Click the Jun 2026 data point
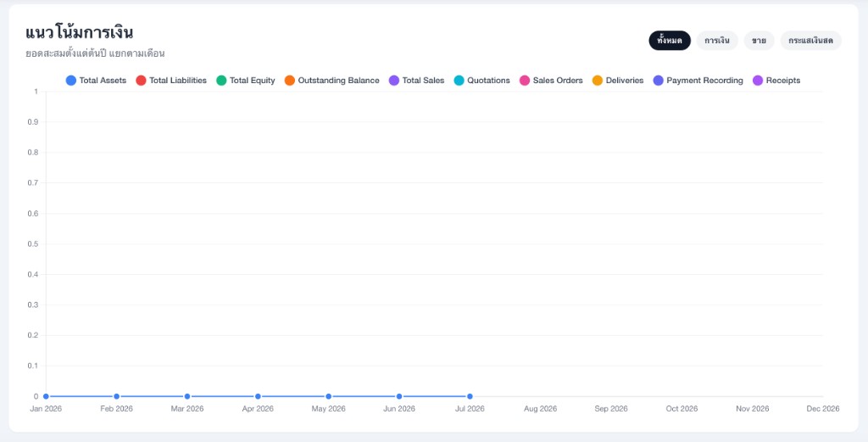 coord(399,396)
